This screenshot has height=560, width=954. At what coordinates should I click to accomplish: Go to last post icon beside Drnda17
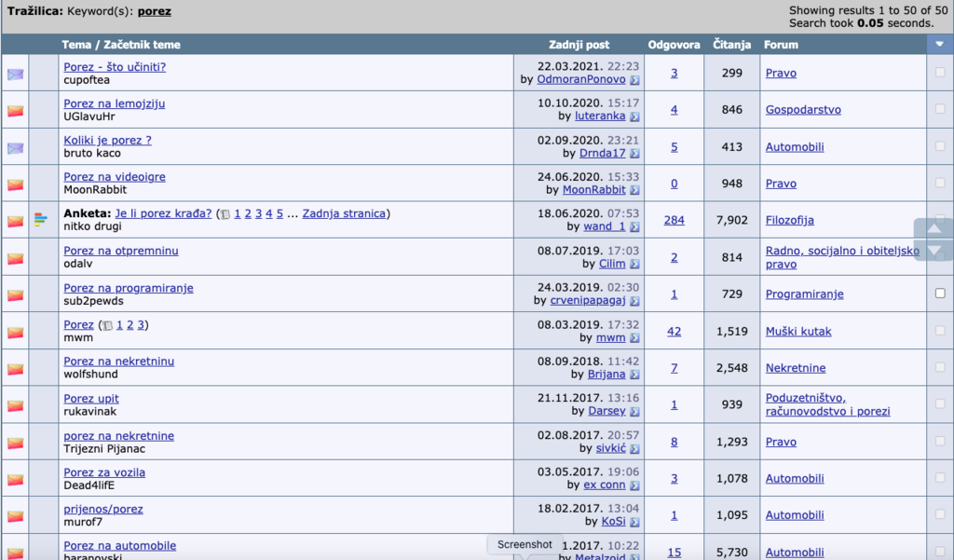coord(634,154)
